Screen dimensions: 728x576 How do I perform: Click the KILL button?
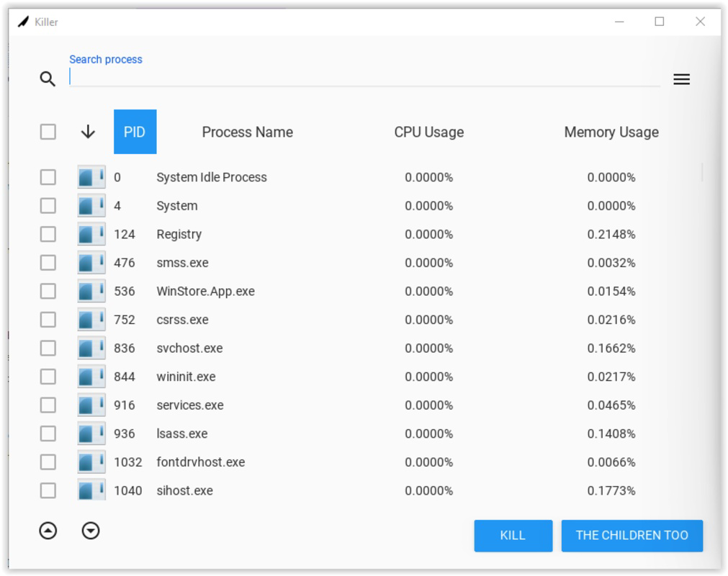[513, 535]
